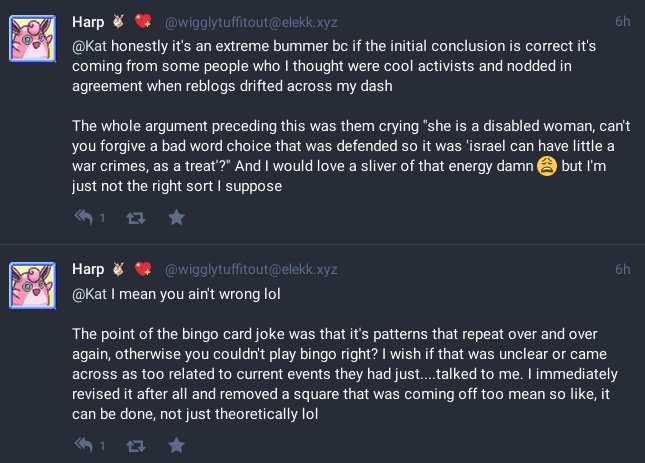Reply to the bingo card post

84,445
